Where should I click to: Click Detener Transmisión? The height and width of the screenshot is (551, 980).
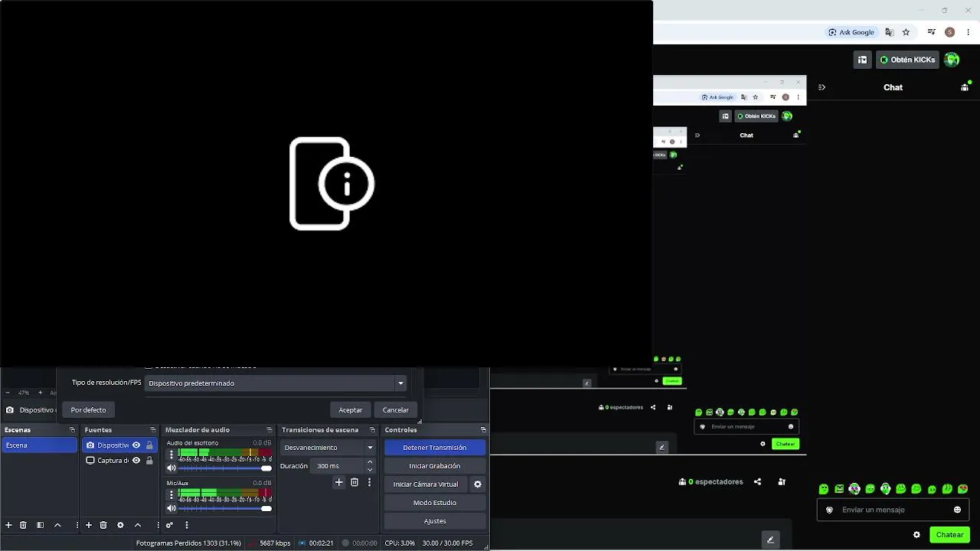[x=435, y=448]
